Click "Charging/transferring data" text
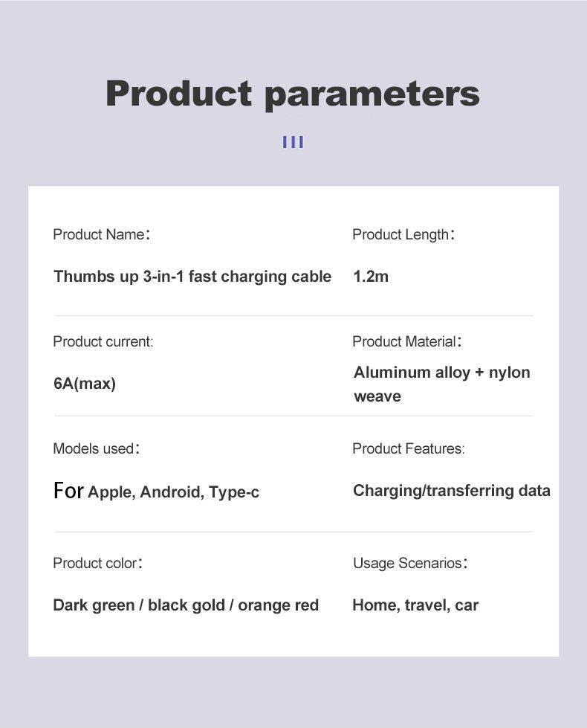587x728 pixels. pos(452,491)
